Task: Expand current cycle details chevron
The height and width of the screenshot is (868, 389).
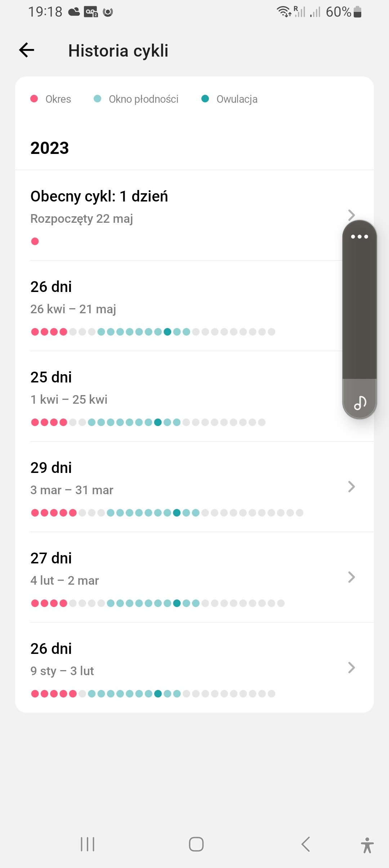Action: point(351,215)
